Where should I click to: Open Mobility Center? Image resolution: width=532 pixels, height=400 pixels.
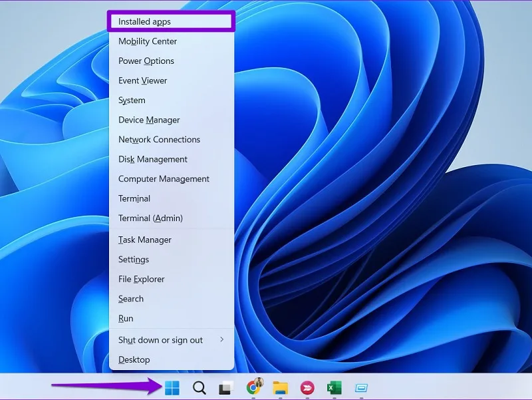click(x=172, y=41)
